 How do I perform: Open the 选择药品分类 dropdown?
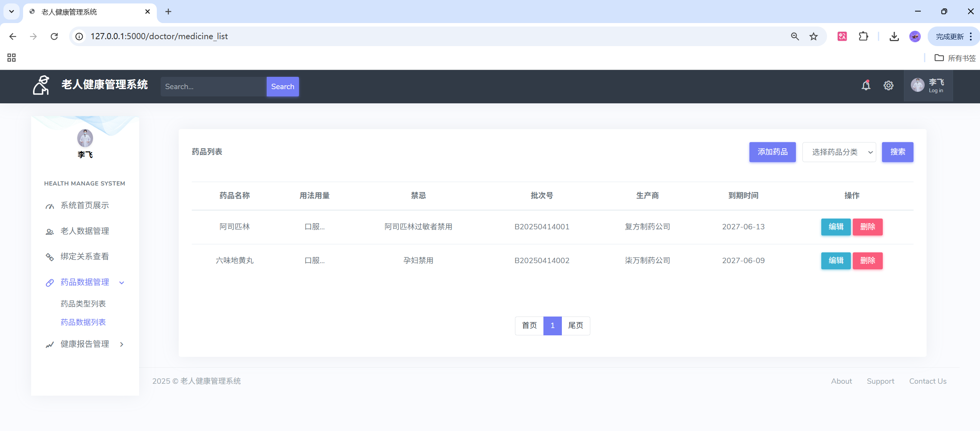coord(839,152)
